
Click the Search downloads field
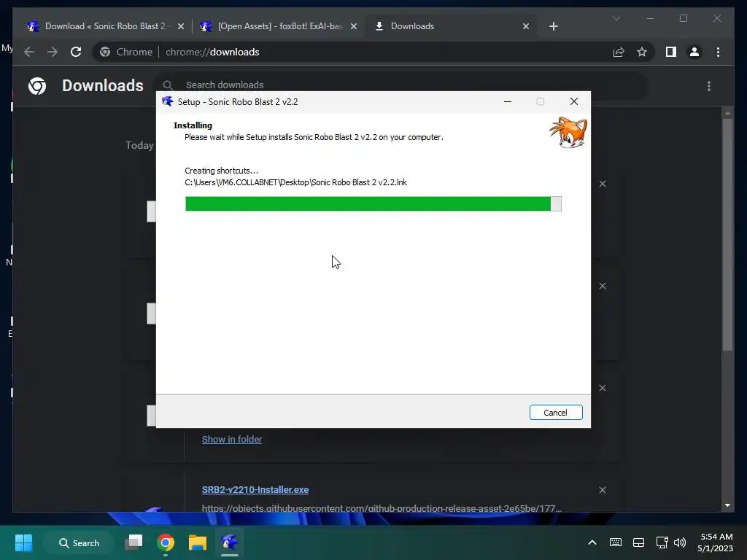pos(403,85)
